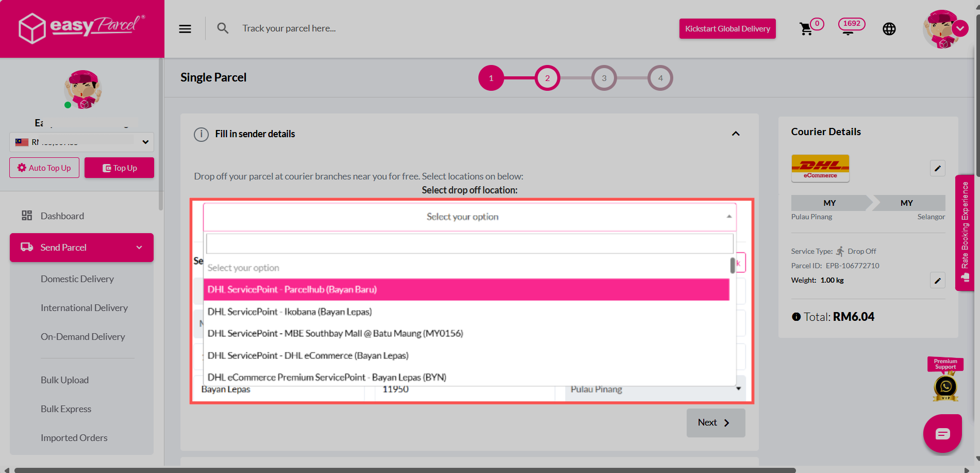Go to step 1 in progress
Image resolution: width=980 pixels, height=473 pixels.
[x=491, y=78]
